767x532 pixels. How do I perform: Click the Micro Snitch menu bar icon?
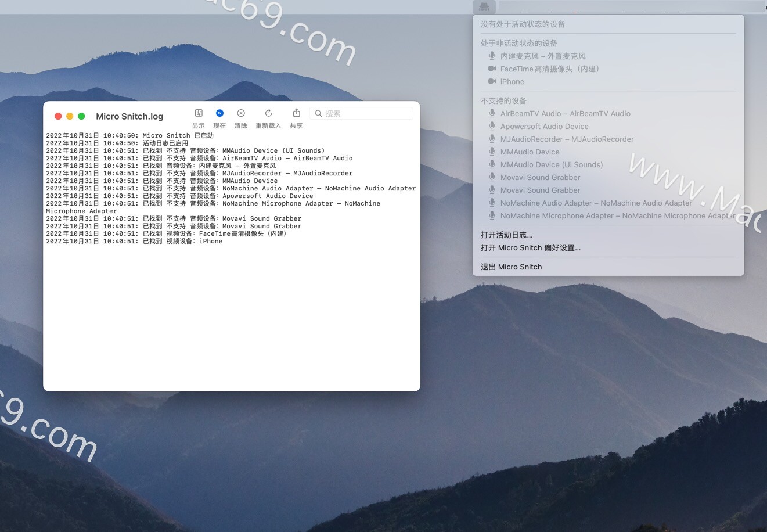(x=484, y=7)
